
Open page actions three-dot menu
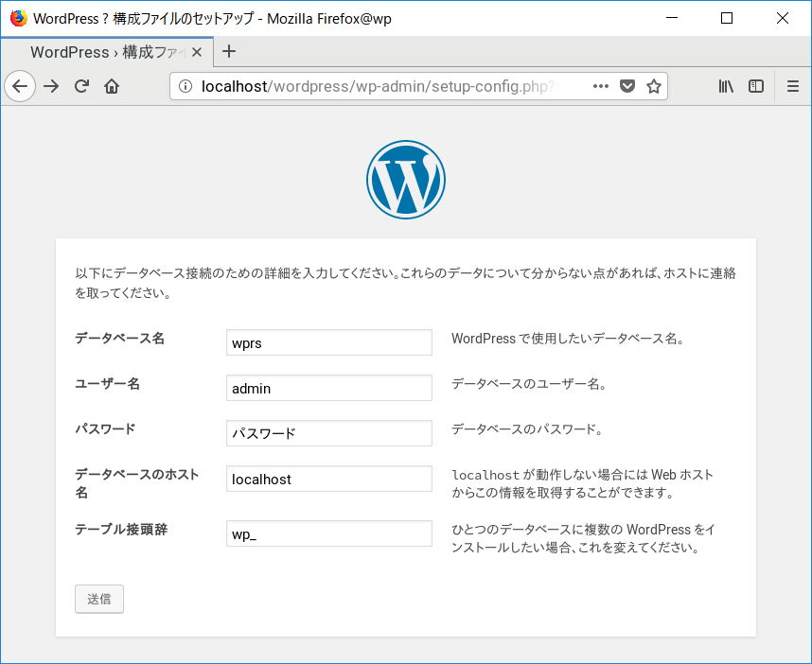point(601,86)
